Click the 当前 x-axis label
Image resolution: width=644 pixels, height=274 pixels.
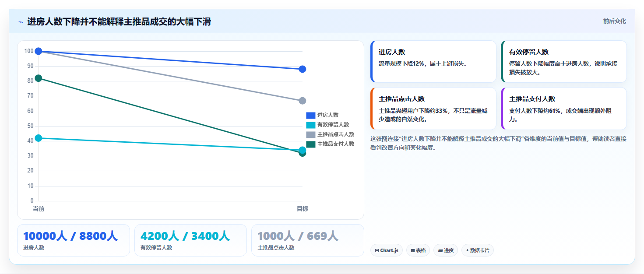(x=39, y=209)
